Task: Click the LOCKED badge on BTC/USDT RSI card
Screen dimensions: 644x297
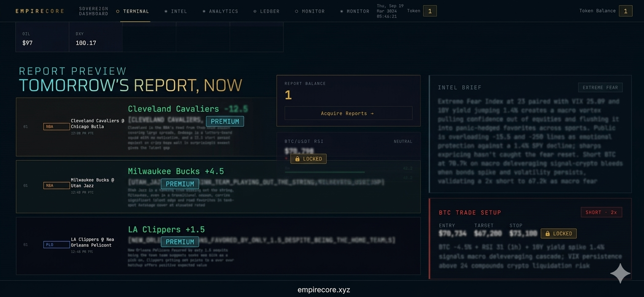Action: (308, 159)
